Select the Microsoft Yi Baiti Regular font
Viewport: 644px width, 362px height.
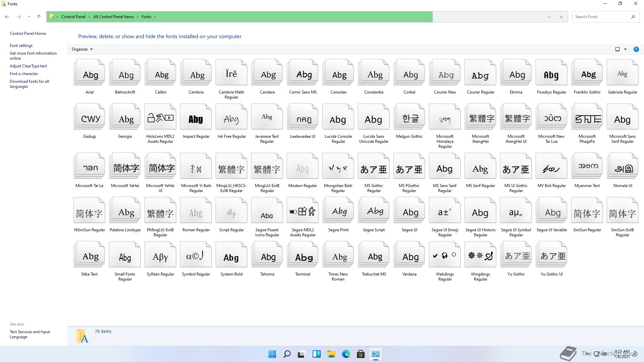tap(196, 166)
